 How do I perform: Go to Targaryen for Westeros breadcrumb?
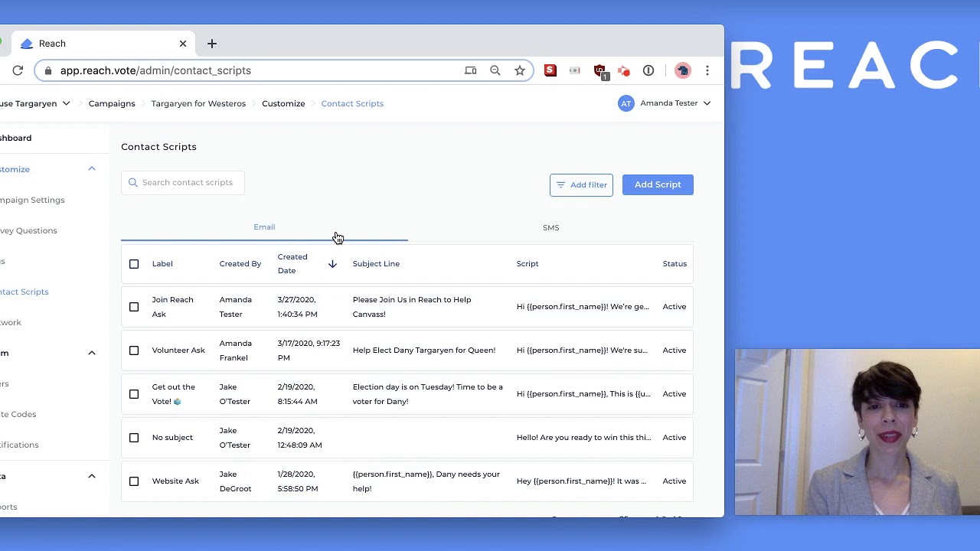(x=198, y=103)
